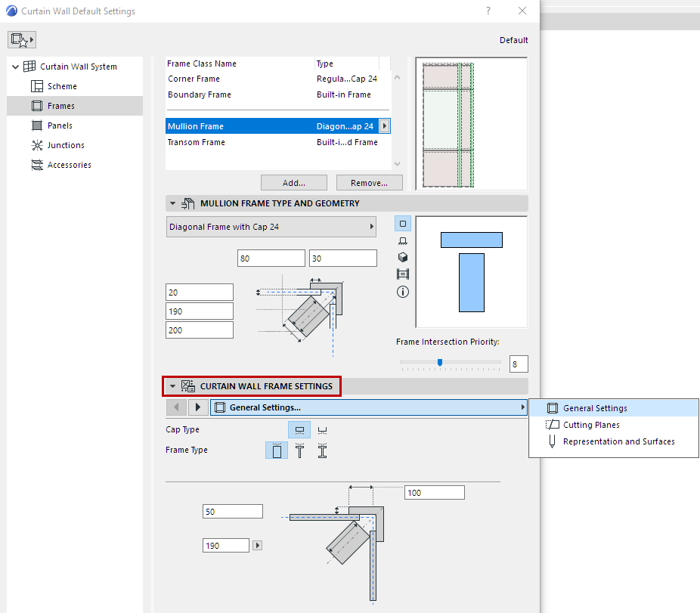This screenshot has width=700, height=613.
Task: Select the frame list preview icon
Action: 403,274
